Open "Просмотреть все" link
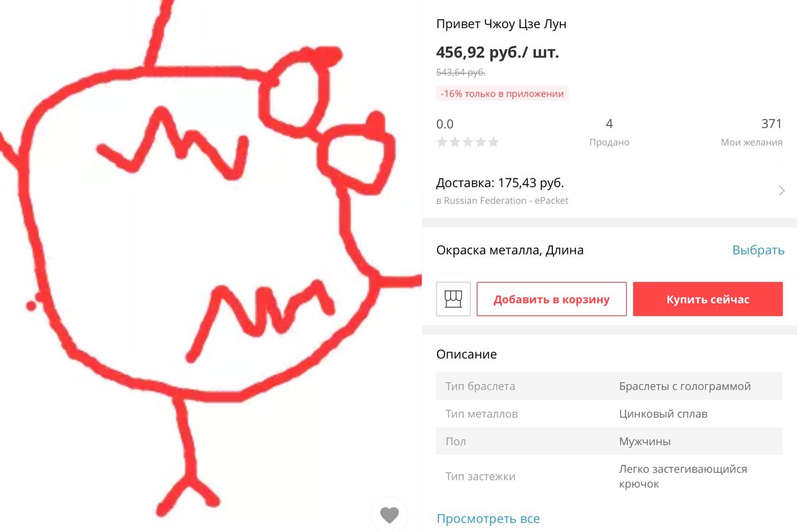Screen dimensions: 797x532 click(488, 518)
